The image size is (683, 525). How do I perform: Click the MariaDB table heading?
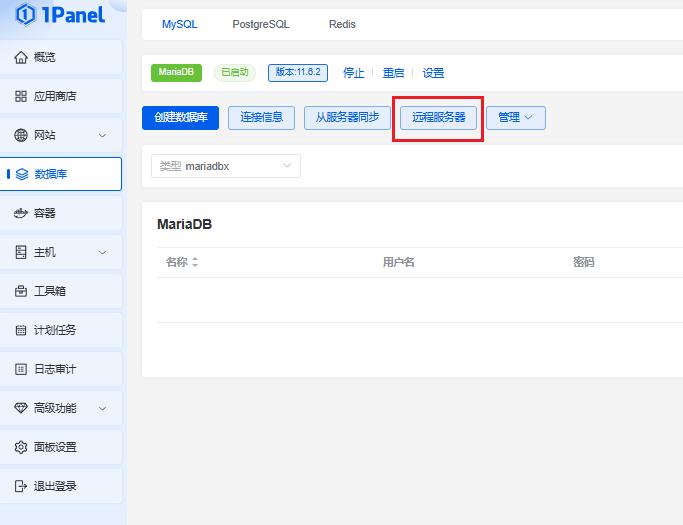pos(184,224)
